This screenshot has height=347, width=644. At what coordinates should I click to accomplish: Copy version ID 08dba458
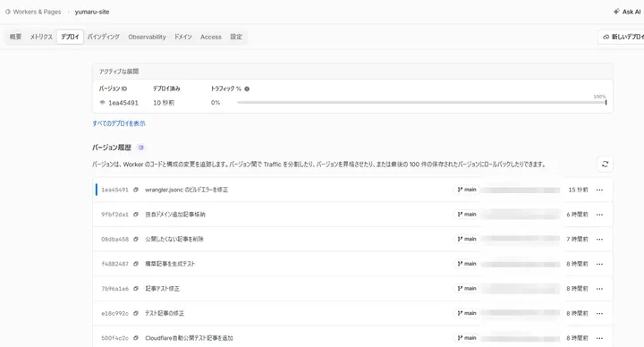pyautogui.click(x=136, y=239)
